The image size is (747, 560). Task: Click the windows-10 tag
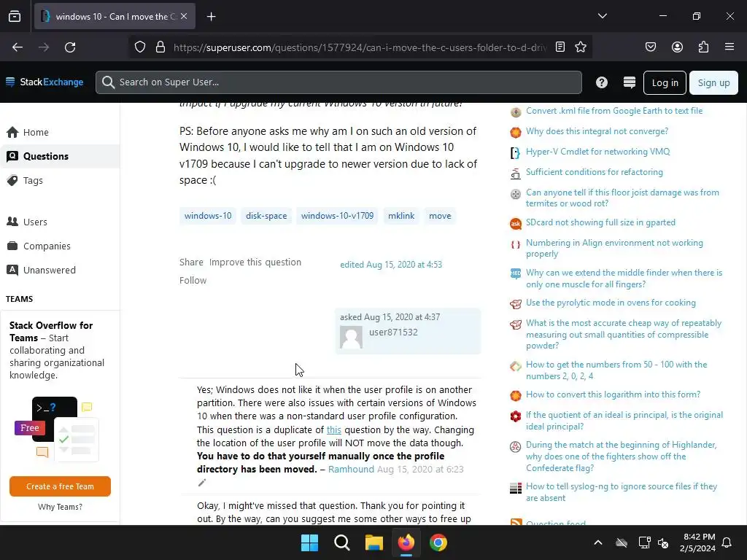[208, 216]
